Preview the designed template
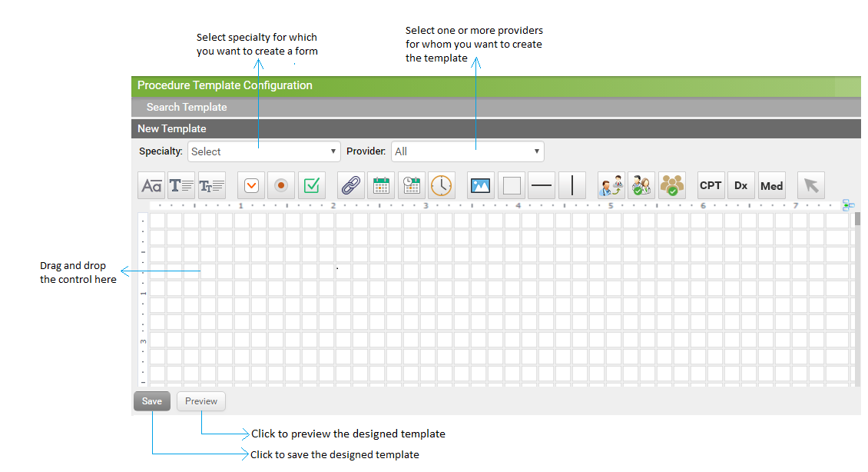The height and width of the screenshot is (472, 868). click(201, 401)
